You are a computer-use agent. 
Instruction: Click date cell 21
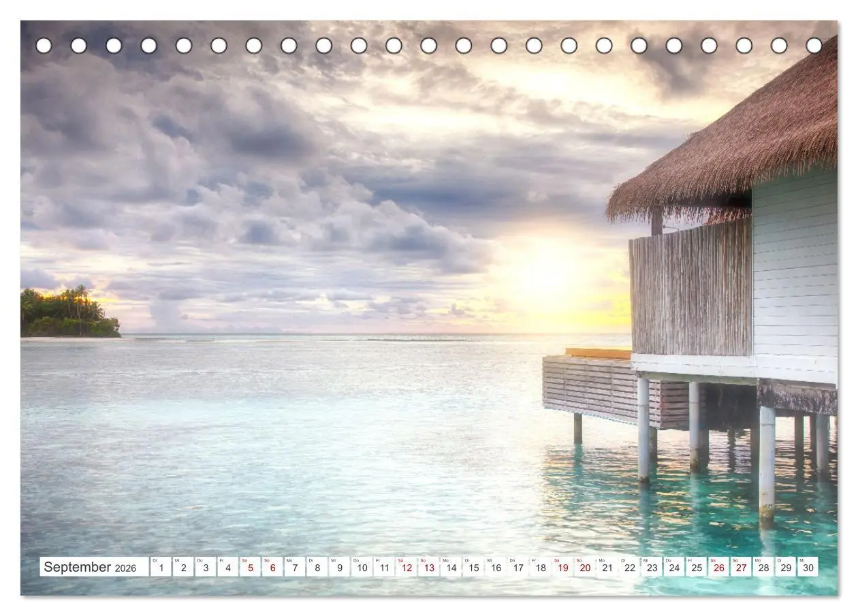point(607,566)
